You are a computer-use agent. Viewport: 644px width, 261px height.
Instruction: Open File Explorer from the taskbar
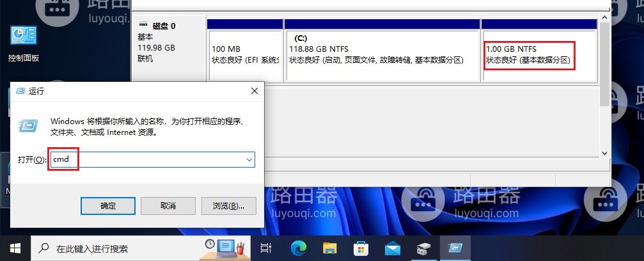point(330,248)
